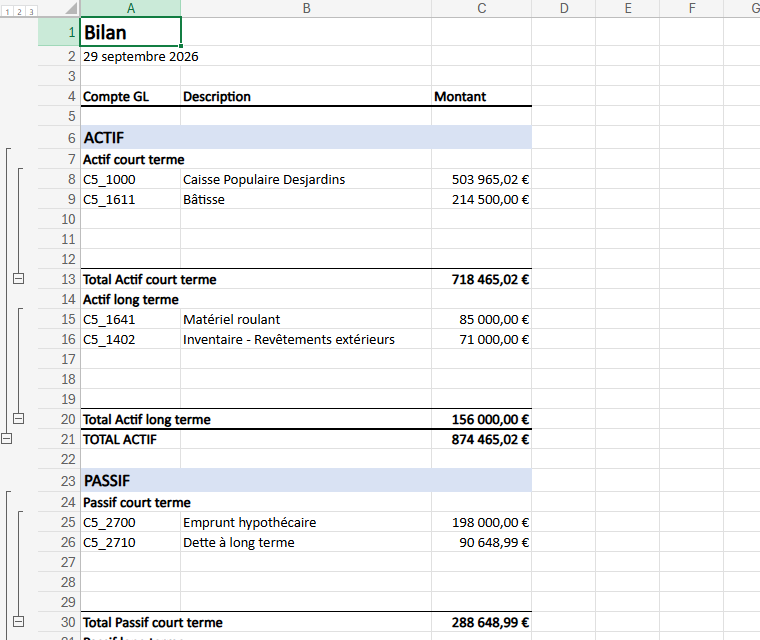Select column D header
The width and height of the screenshot is (760, 640).
(564, 8)
